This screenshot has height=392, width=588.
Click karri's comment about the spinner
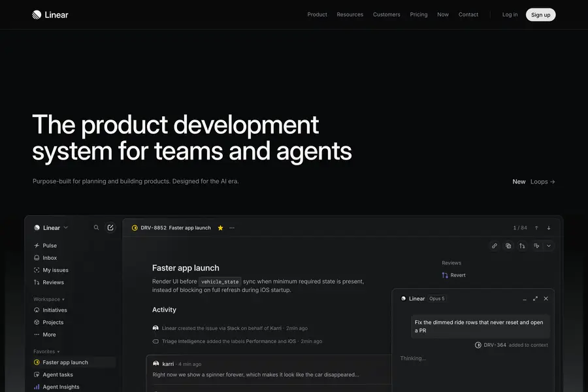pos(255,374)
